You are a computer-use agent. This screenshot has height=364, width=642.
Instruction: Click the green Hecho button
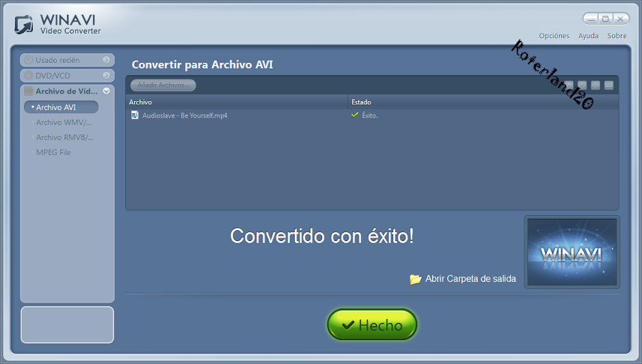[x=372, y=325]
